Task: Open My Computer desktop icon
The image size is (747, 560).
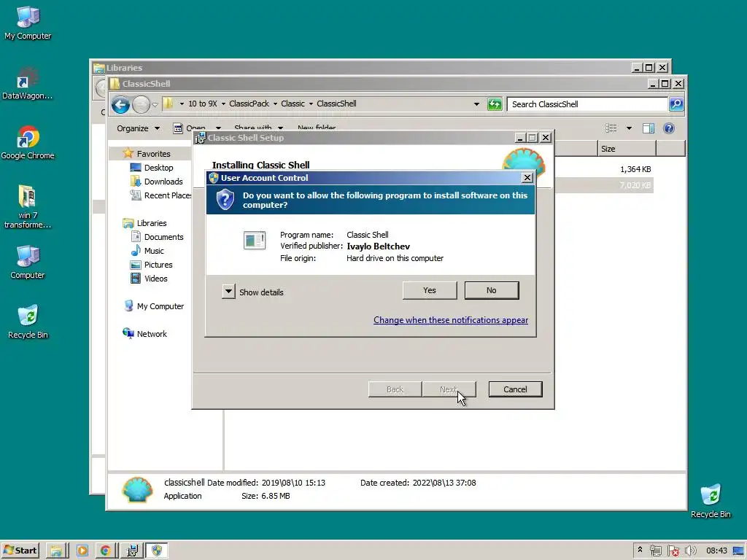Action: tap(28, 23)
